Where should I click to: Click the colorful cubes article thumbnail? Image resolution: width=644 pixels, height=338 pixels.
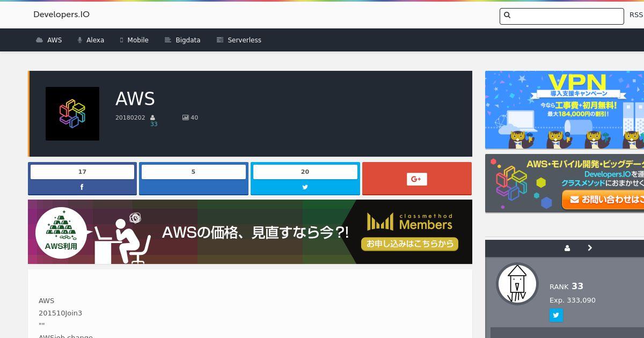tap(72, 114)
